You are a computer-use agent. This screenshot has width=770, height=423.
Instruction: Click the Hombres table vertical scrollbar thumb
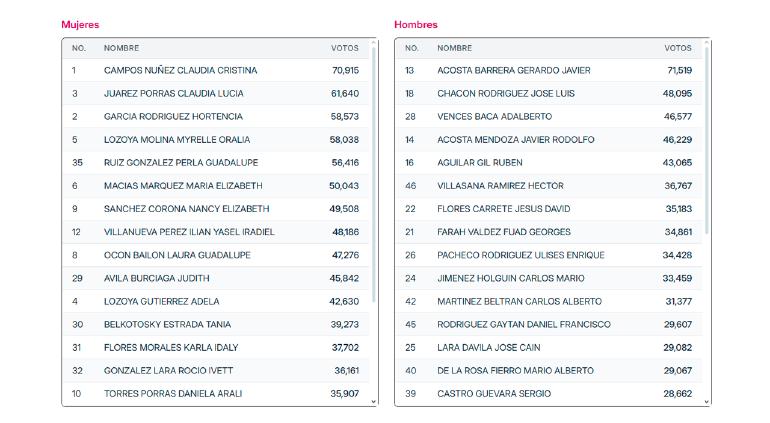click(707, 140)
